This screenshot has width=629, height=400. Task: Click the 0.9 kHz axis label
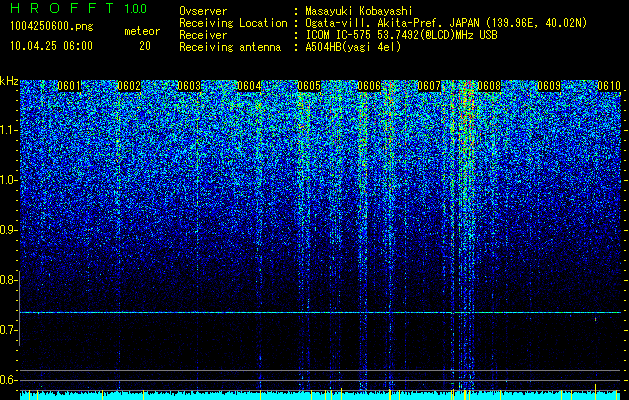point(7,230)
